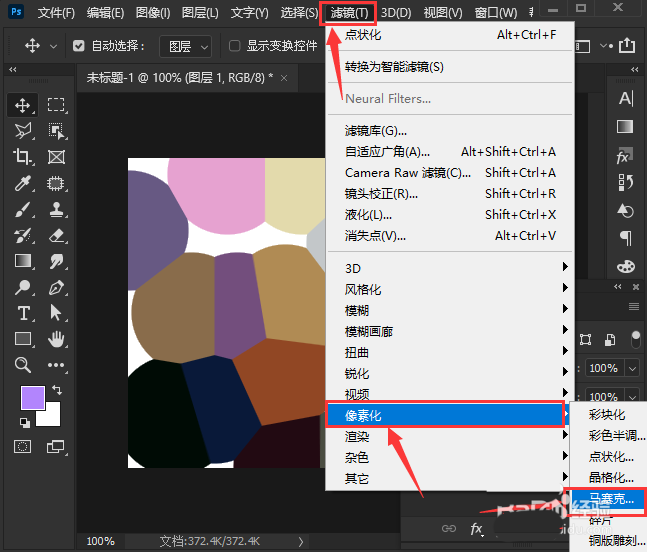The height and width of the screenshot is (552, 647).
Task: Switch to the 未标题-1 document tab
Action: coord(180,77)
